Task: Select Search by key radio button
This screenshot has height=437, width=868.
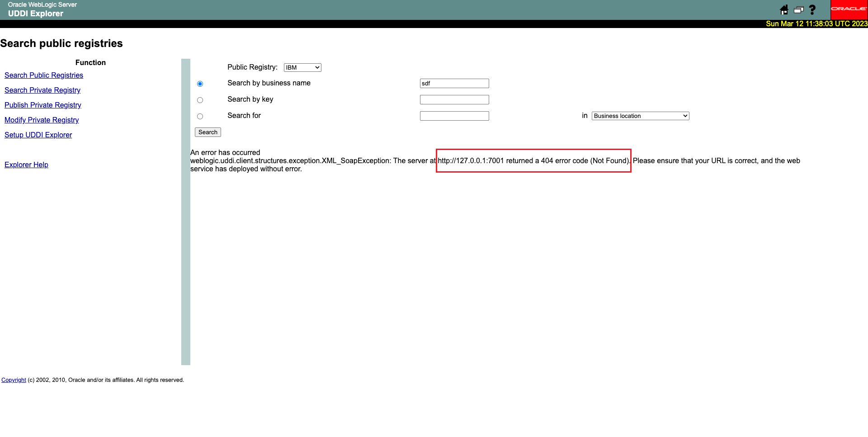Action: pos(200,100)
